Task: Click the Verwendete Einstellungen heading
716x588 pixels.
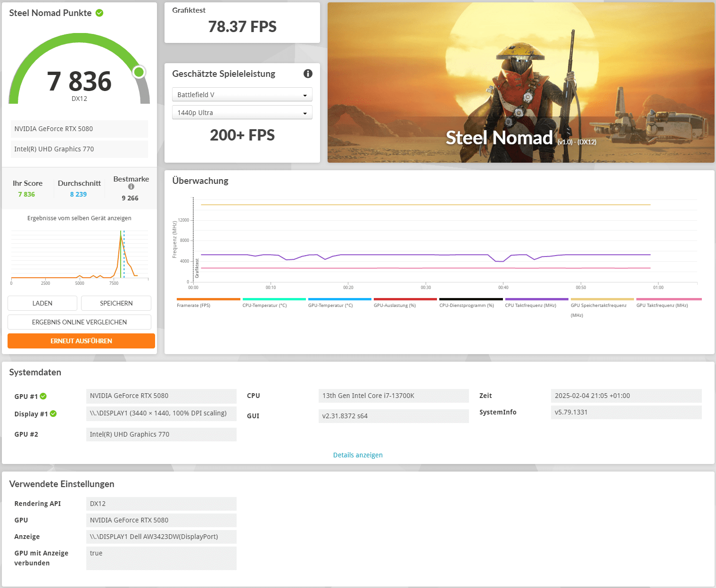Action: coord(62,484)
